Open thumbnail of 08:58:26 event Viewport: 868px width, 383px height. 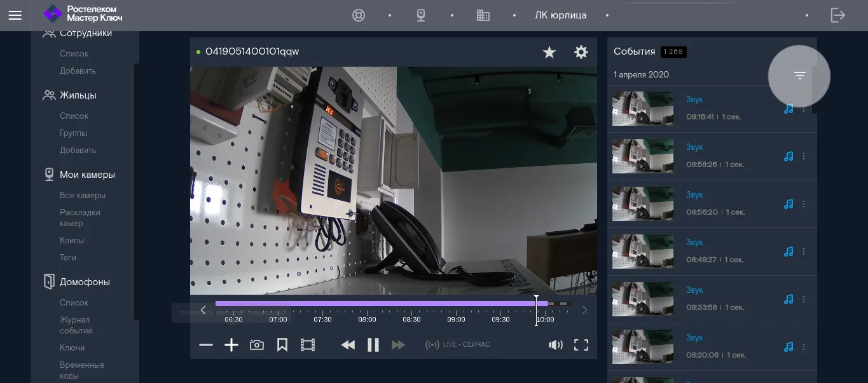(643, 156)
